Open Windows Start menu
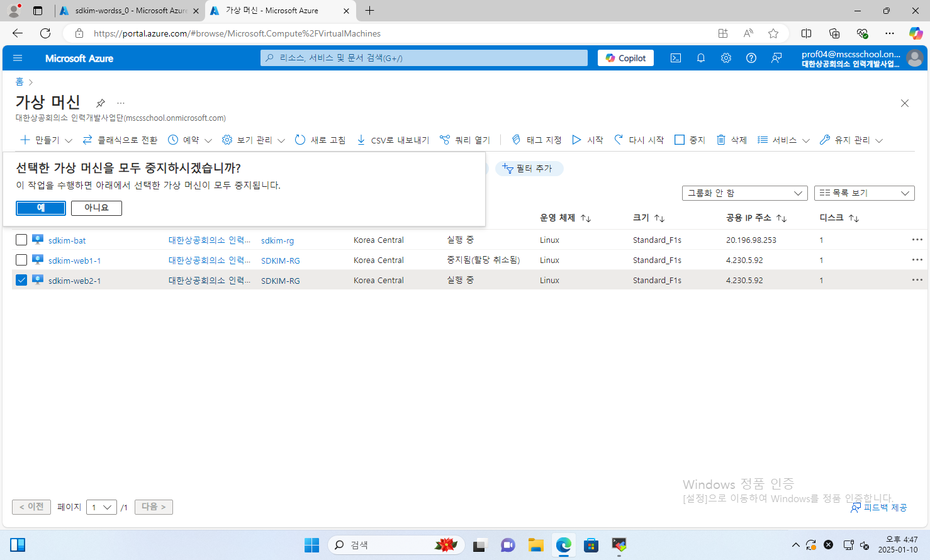930x560 pixels. click(311, 545)
